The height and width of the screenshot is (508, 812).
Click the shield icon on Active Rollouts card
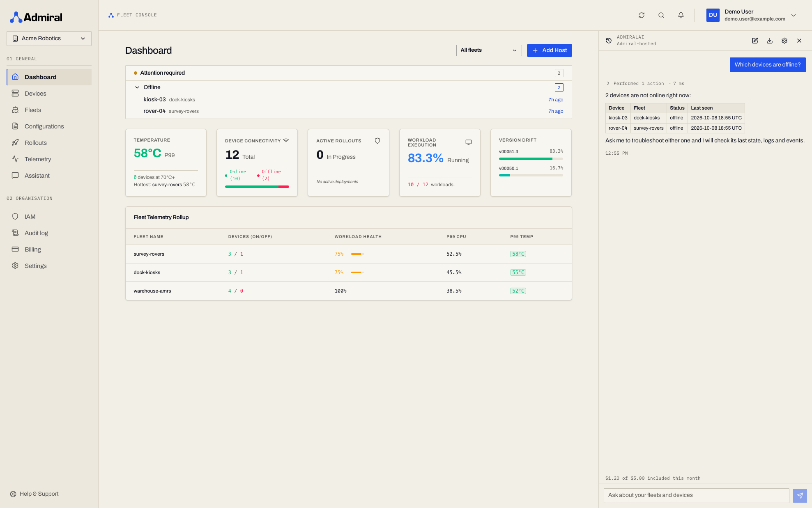coord(377,141)
